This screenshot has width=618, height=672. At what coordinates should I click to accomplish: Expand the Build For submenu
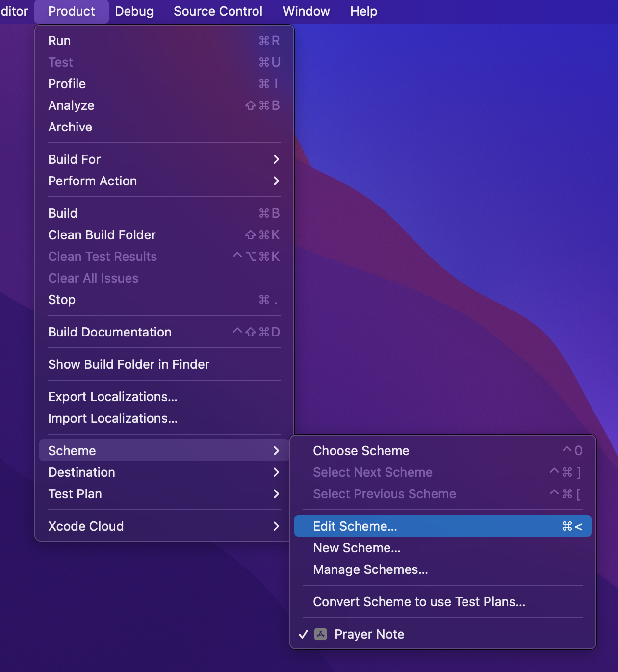pyautogui.click(x=164, y=159)
